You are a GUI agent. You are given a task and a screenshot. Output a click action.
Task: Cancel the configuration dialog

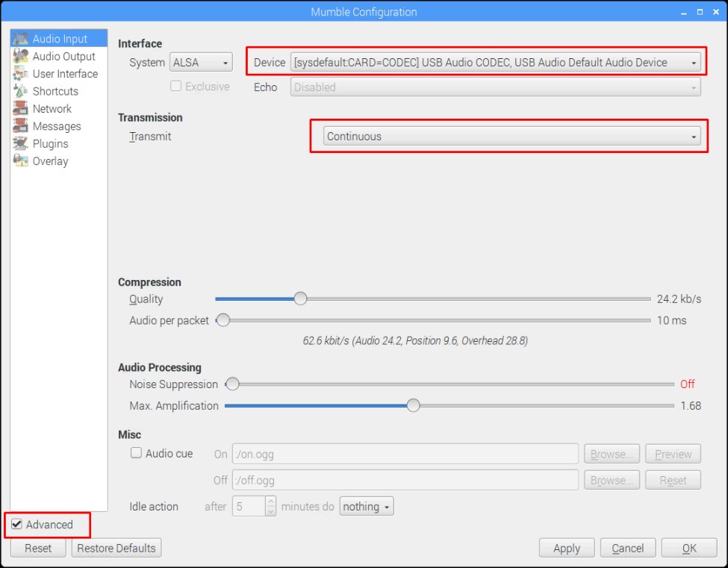(x=628, y=548)
